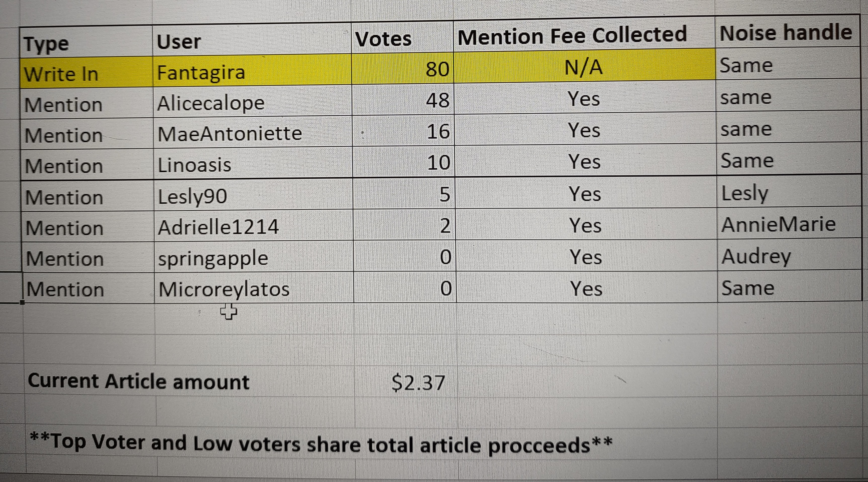Click the Linoasis user cell
This screenshot has width=868, height=482.
pyautogui.click(x=253, y=164)
